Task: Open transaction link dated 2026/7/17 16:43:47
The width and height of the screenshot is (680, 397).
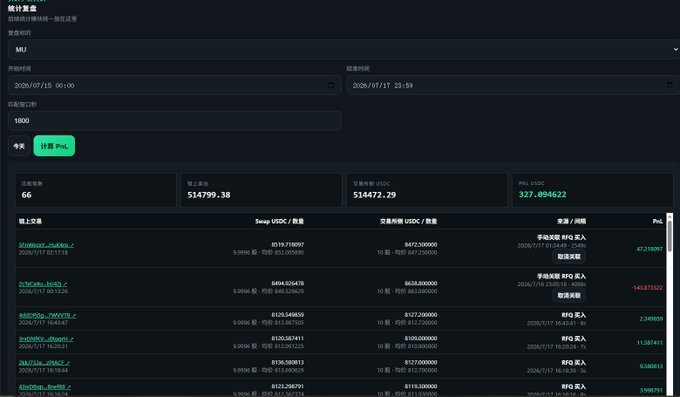Action: (x=47, y=315)
